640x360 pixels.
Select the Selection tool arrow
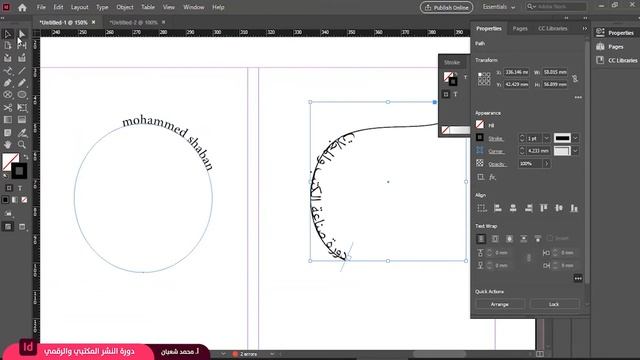click(x=8, y=34)
